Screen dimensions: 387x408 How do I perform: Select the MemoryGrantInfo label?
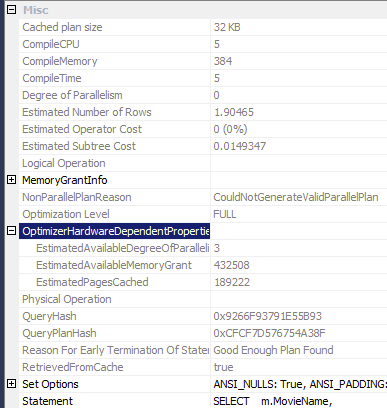(65, 180)
